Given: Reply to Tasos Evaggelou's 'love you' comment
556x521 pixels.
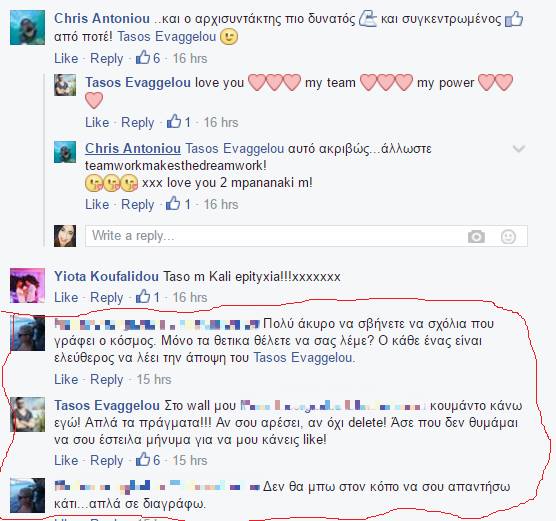Looking at the screenshot, I should (138, 123).
